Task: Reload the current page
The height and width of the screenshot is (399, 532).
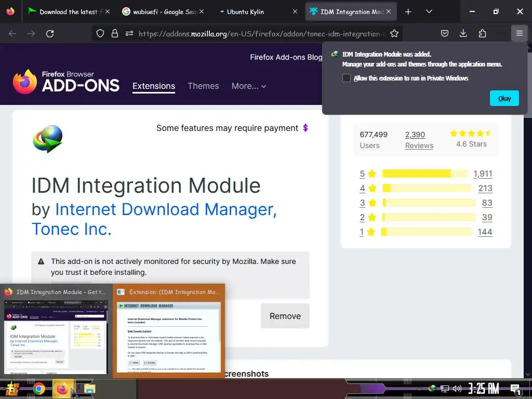Action: (x=50, y=33)
